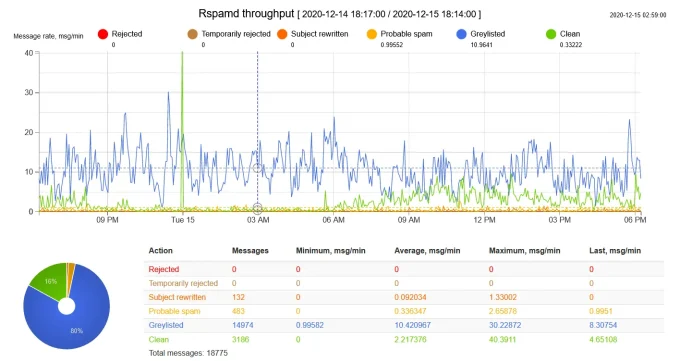Click the 09 AM time axis label
680x361 pixels.
tap(409, 220)
